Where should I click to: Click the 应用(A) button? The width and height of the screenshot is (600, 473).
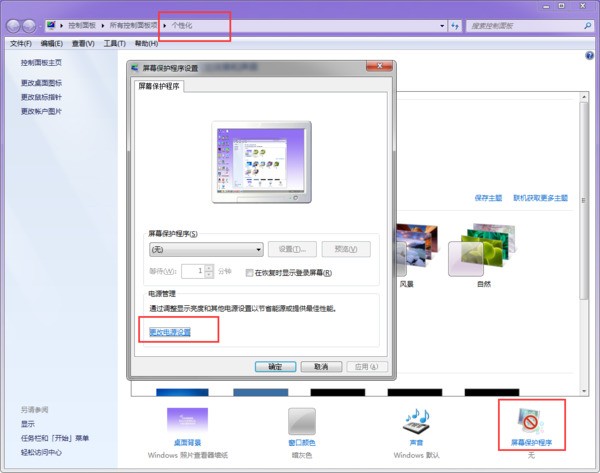click(x=367, y=367)
